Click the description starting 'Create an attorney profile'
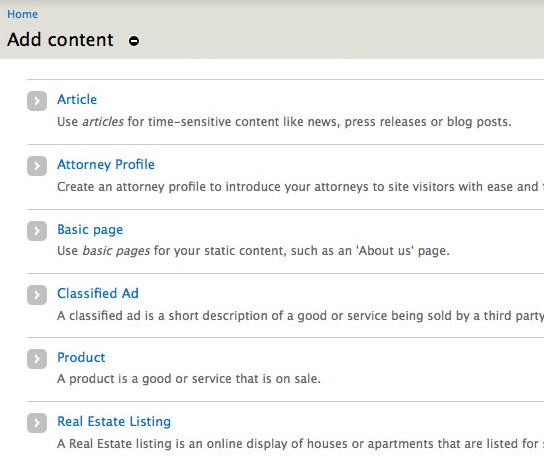544x474 pixels. [300, 187]
